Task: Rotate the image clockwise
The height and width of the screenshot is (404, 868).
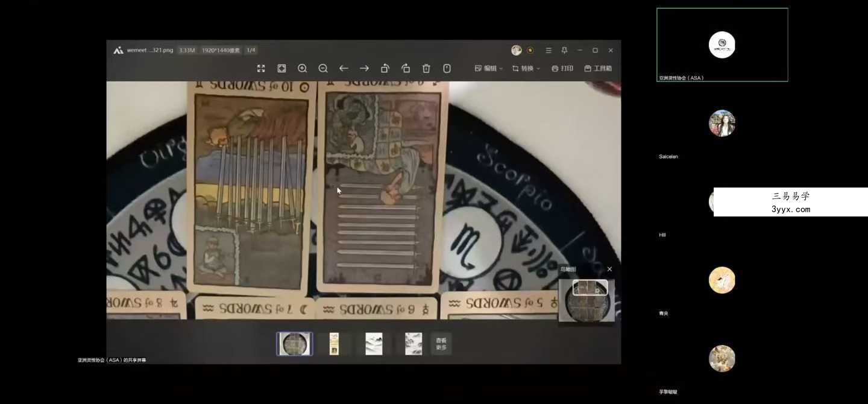Action: pos(406,68)
